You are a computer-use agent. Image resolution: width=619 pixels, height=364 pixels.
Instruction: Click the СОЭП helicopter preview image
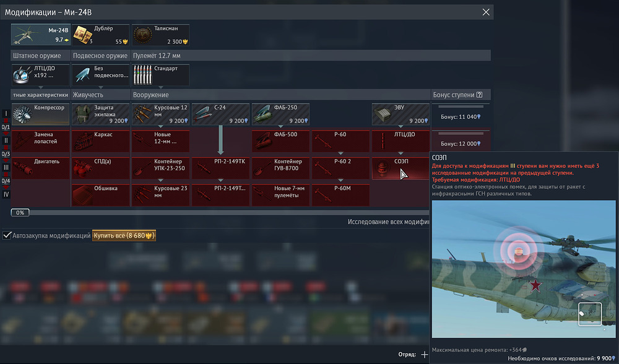[524, 269]
